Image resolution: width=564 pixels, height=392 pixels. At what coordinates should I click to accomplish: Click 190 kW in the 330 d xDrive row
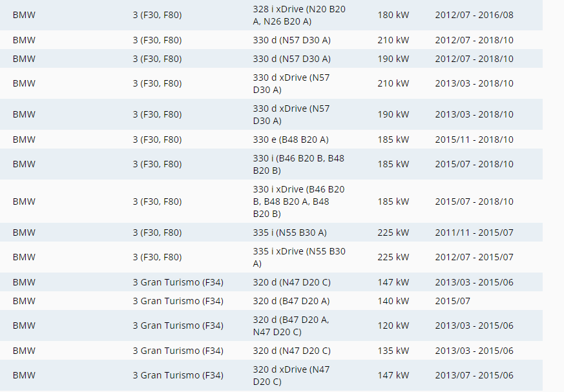coord(393,114)
